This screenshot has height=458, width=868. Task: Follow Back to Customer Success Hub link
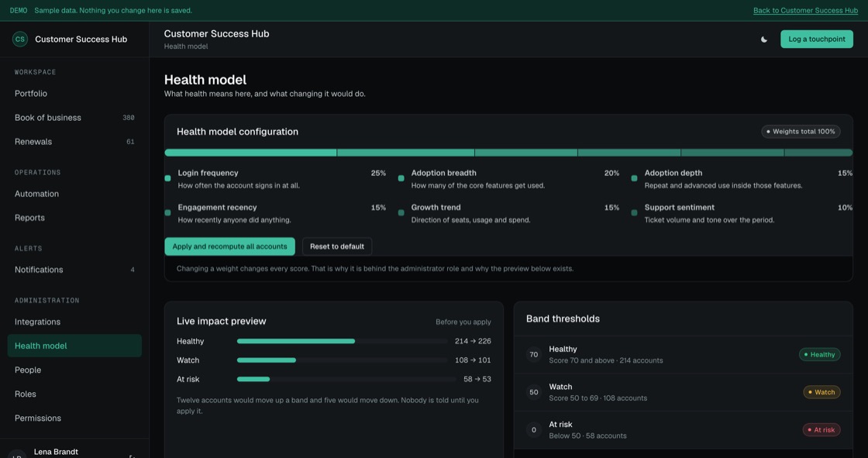(805, 11)
